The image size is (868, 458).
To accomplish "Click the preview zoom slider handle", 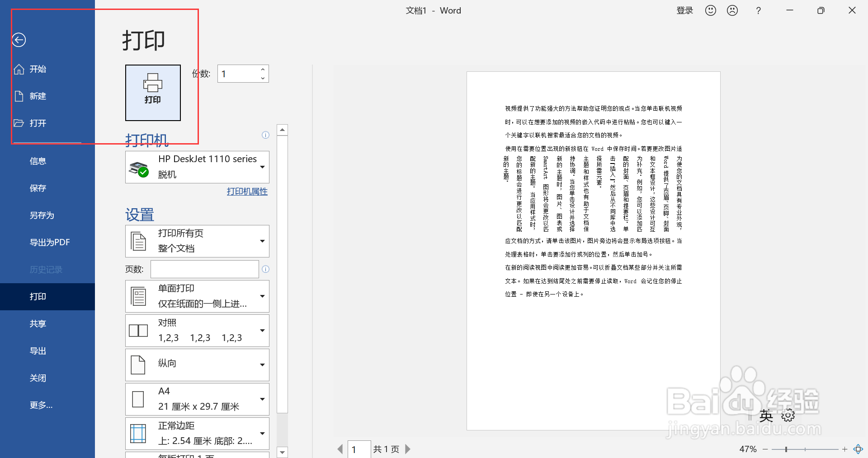I will pos(786,449).
